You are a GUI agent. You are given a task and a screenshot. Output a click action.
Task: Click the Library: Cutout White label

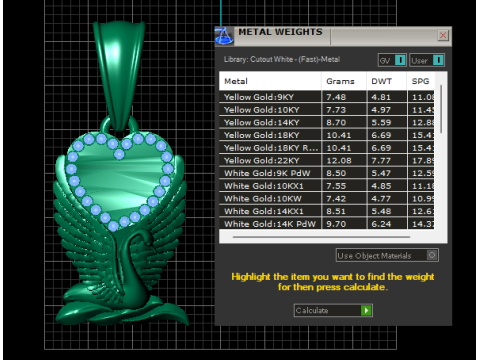[x=282, y=59]
